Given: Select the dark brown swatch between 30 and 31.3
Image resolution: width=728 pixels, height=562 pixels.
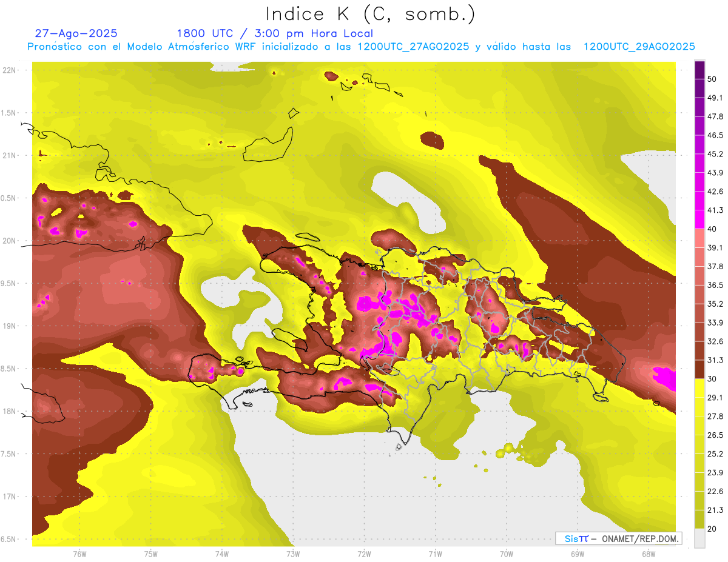Looking at the screenshot, I should coord(699,369).
